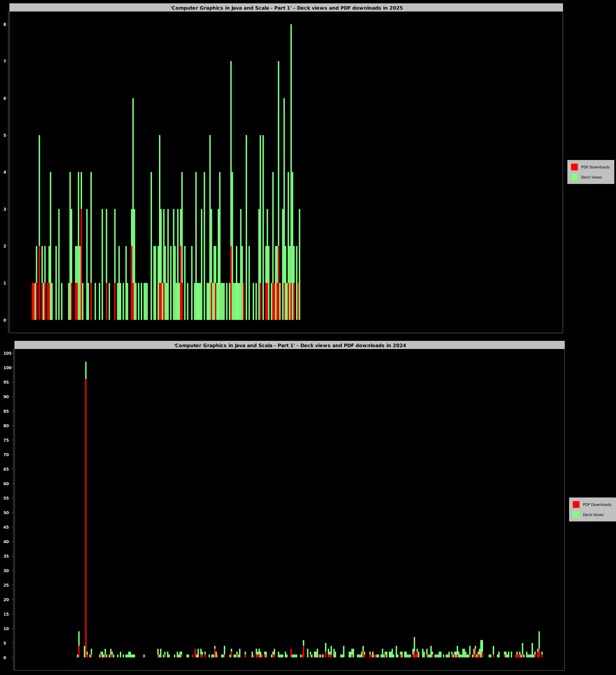Select the 'Deck Views' label in 2025 legend
The image size is (616, 675).
pyautogui.click(x=591, y=177)
